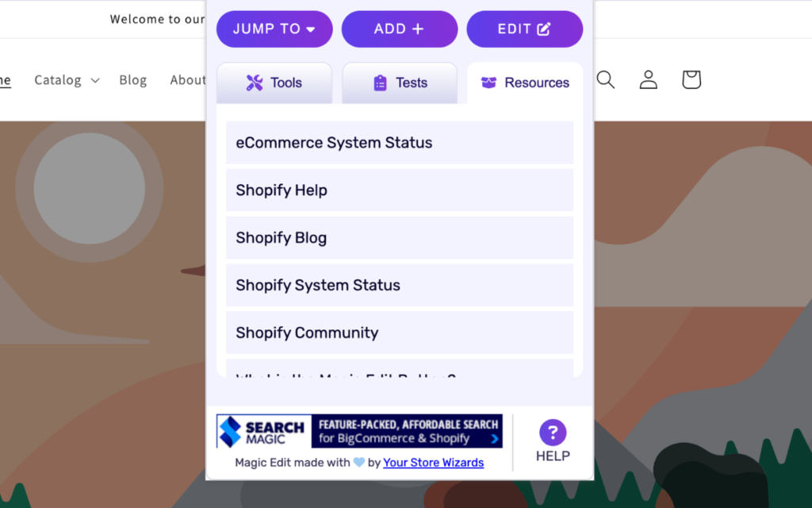The width and height of the screenshot is (812, 508).
Task: Click the About navigation item
Action: point(187,79)
